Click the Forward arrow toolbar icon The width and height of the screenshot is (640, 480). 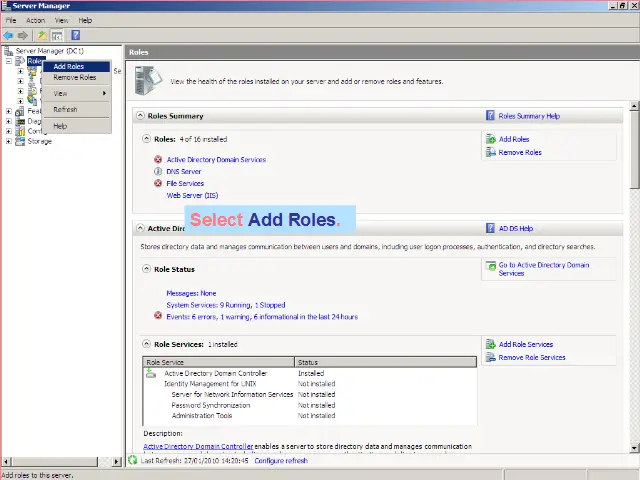(x=23, y=36)
